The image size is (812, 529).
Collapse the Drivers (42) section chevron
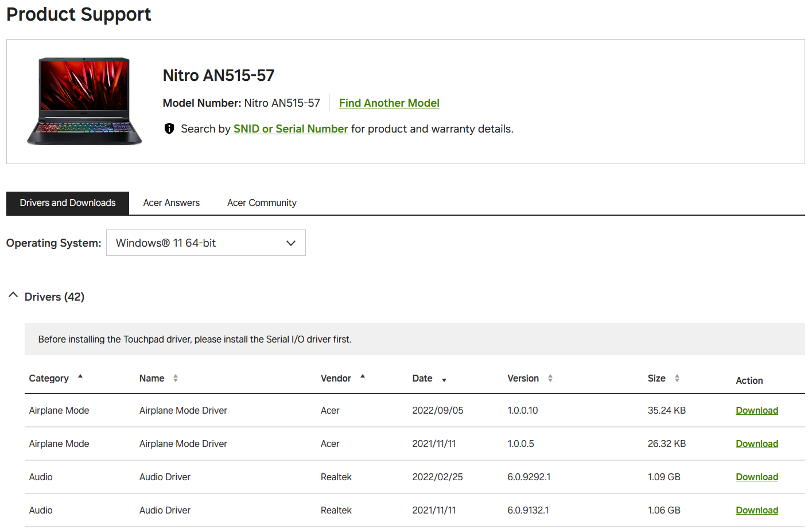pos(13,295)
